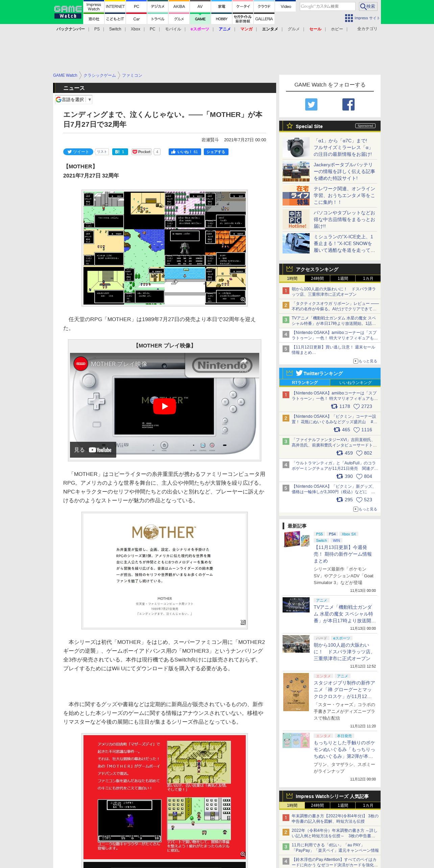Open rank 1 ドスパラ津ラッツ店 article

[x=333, y=292]
